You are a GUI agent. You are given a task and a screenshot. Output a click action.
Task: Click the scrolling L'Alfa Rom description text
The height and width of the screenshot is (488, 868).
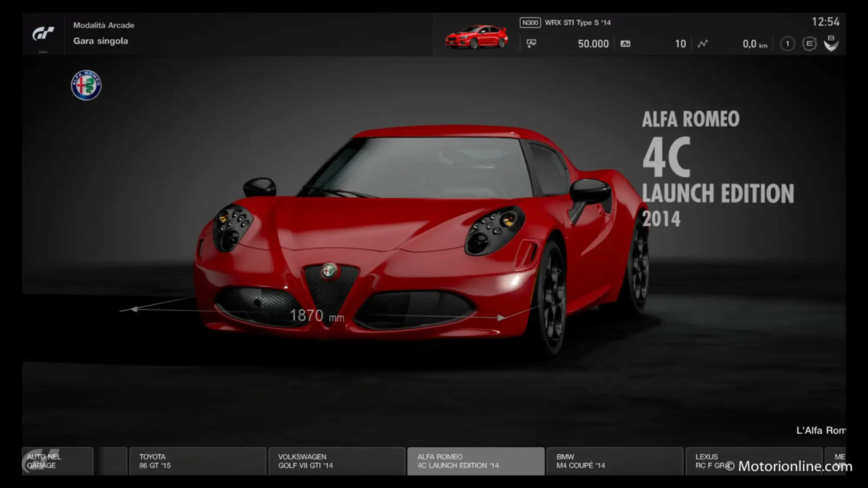(821, 430)
